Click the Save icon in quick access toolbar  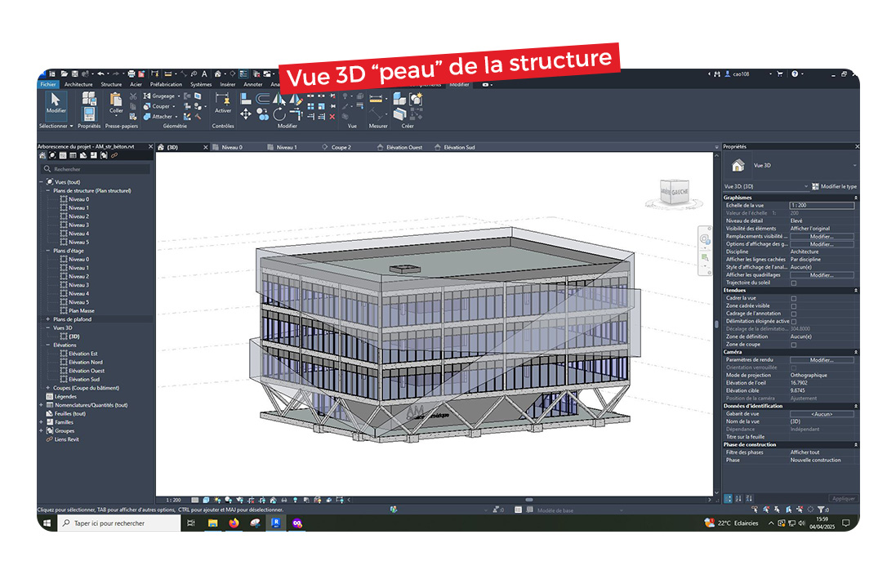75,74
